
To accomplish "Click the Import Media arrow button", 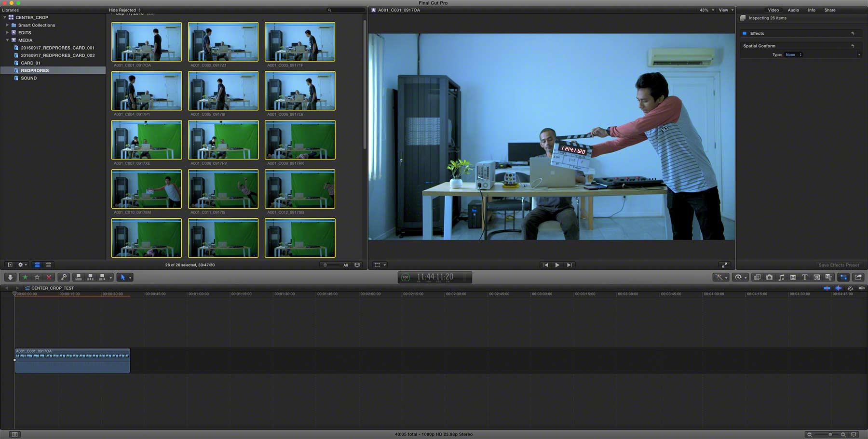I will click(10, 277).
